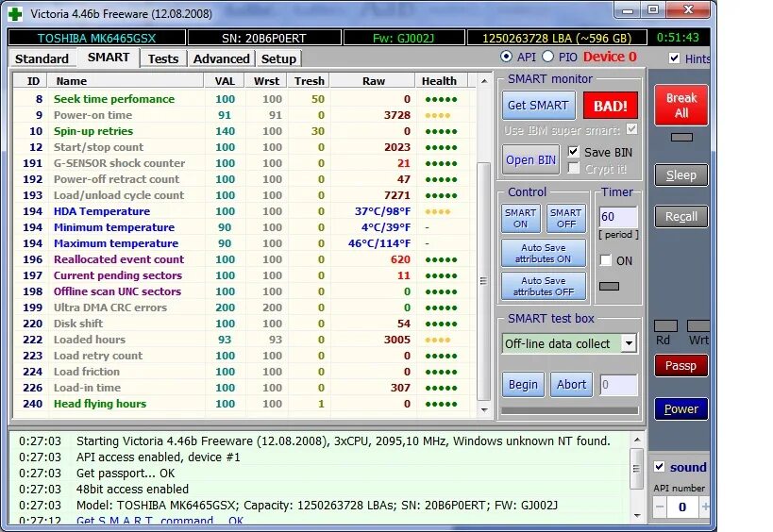773x532 pixels.
Task: Switch to the Standard tab
Action: 42,58
